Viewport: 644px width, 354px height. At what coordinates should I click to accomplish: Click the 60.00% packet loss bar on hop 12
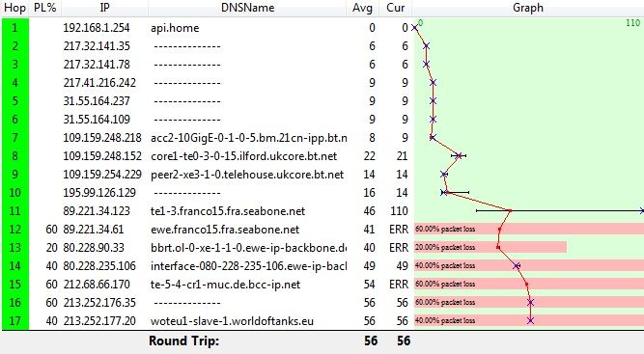pyautogui.click(x=529, y=229)
